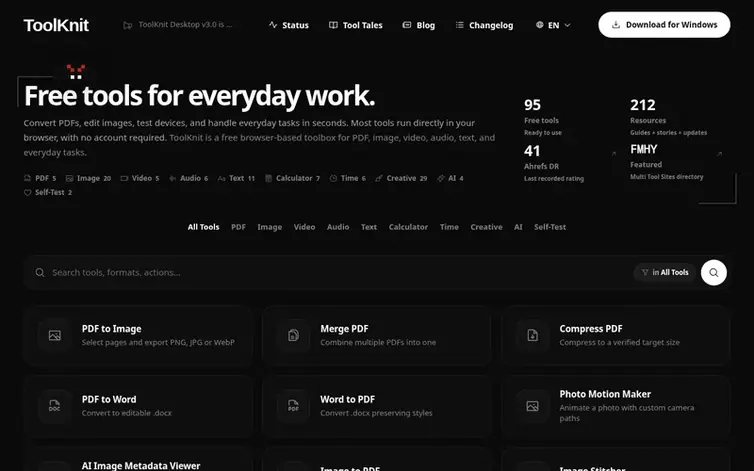Screen dimensions: 754x471
Task: Filter by Creative 29 category chip
Action: [401, 178]
